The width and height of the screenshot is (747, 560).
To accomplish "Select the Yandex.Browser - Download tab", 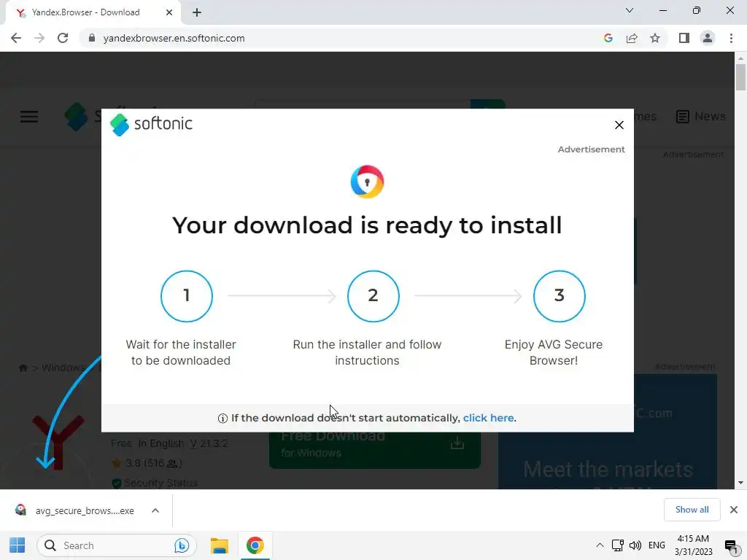I will [93, 12].
